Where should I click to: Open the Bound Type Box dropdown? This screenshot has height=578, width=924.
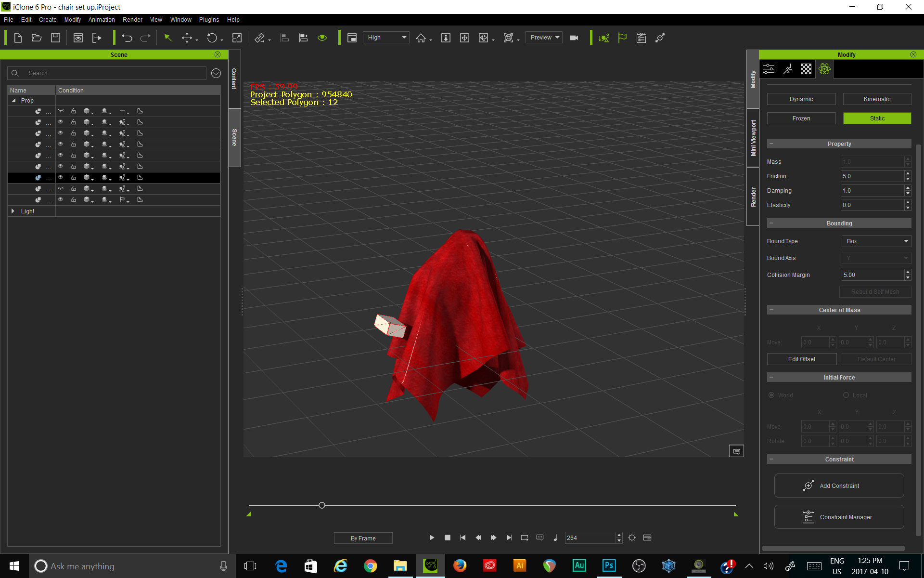[x=876, y=241]
